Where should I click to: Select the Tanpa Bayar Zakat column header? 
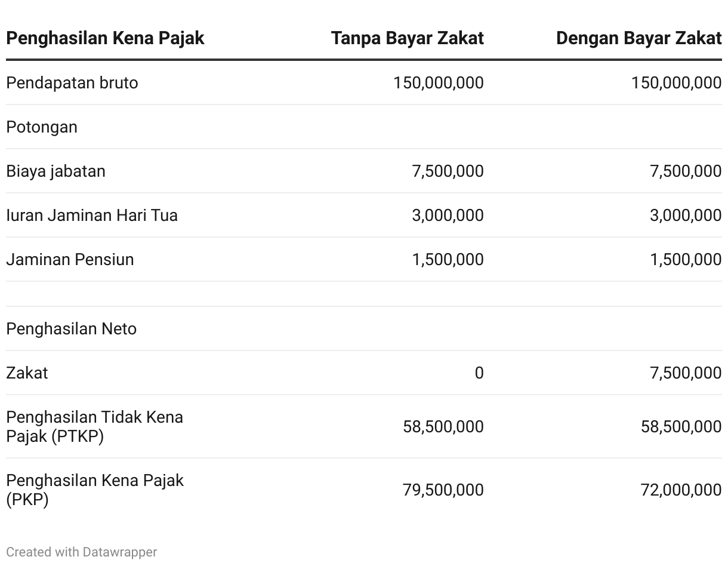point(408,38)
